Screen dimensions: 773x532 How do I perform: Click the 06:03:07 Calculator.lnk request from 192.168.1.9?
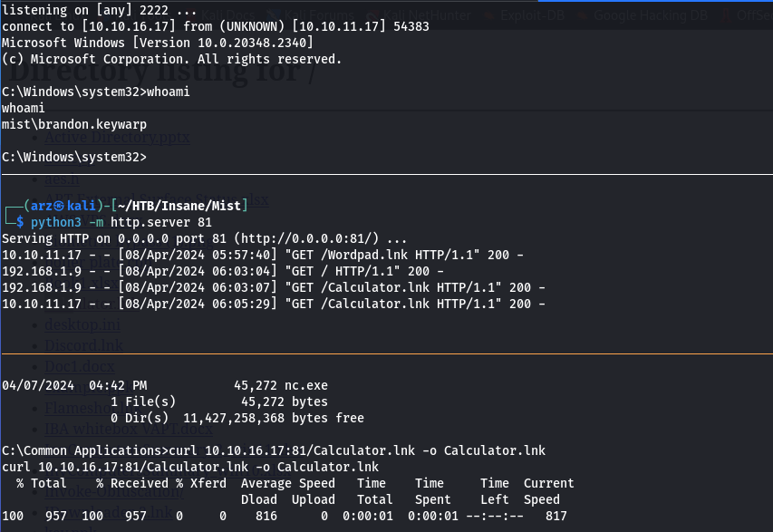273,287
